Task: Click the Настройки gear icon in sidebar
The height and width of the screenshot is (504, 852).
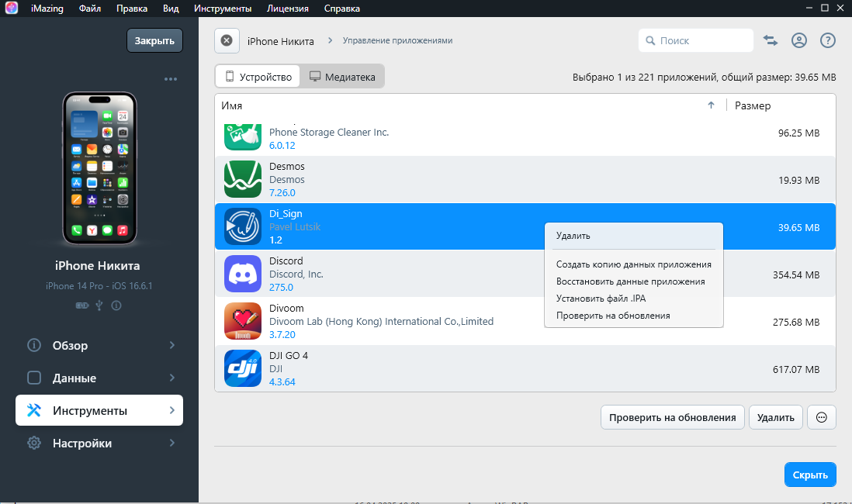Action: (x=34, y=444)
